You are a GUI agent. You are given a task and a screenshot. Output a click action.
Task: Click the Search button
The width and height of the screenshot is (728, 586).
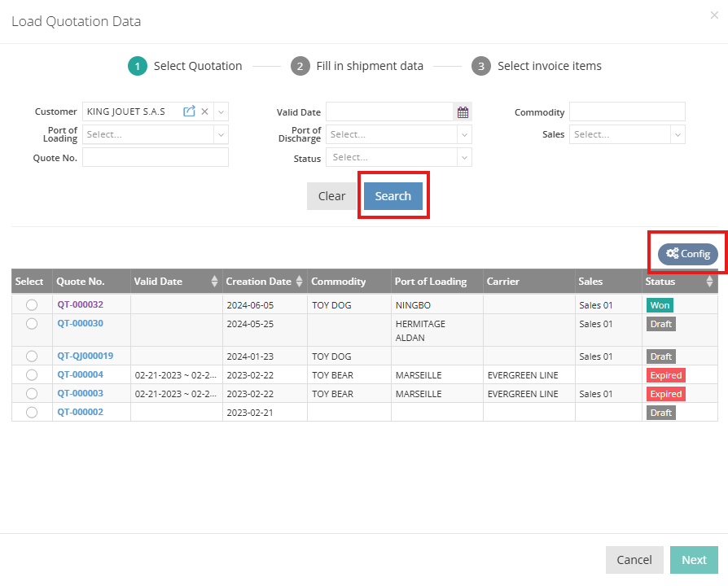(393, 195)
